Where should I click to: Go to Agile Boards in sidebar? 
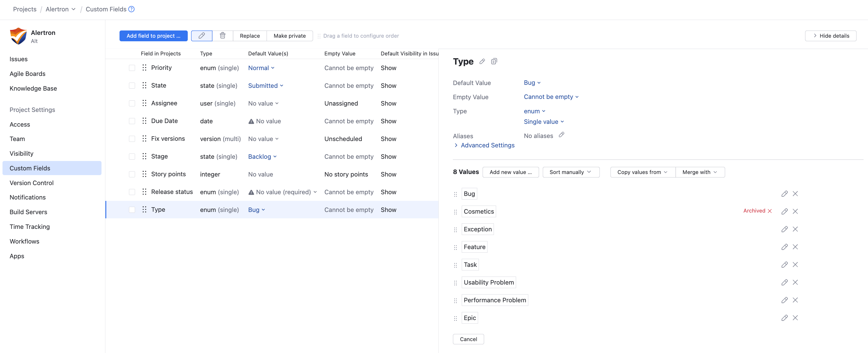27,74
